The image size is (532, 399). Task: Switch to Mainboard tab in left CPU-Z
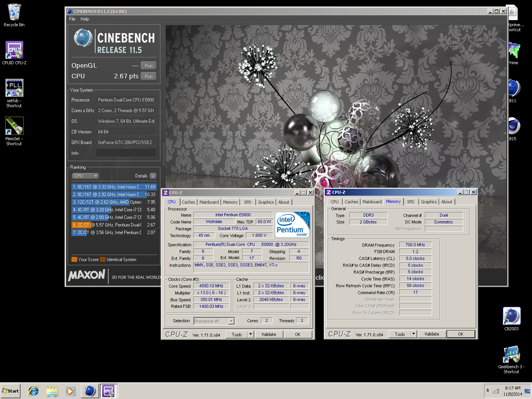209,202
